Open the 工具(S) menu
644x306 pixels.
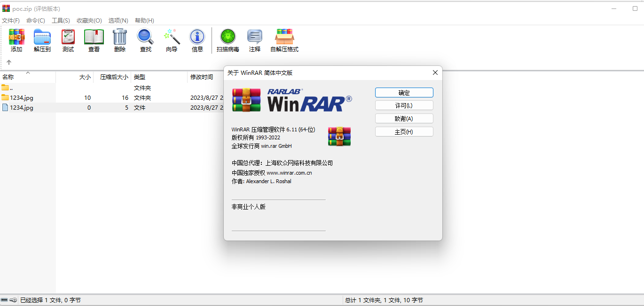61,20
